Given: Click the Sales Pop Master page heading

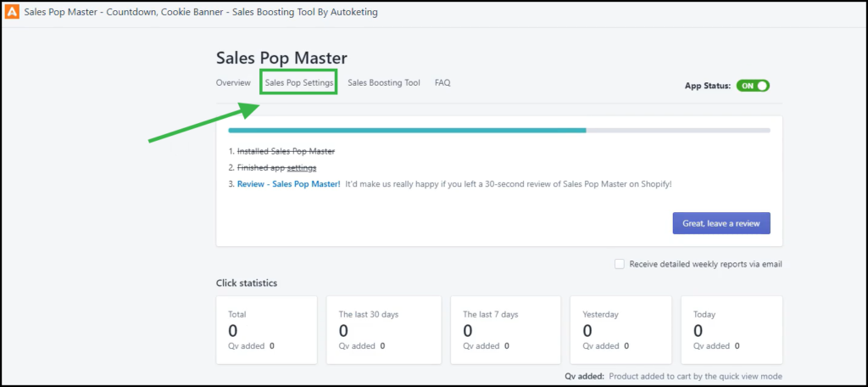Looking at the screenshot, I should (x=281, y=58).
